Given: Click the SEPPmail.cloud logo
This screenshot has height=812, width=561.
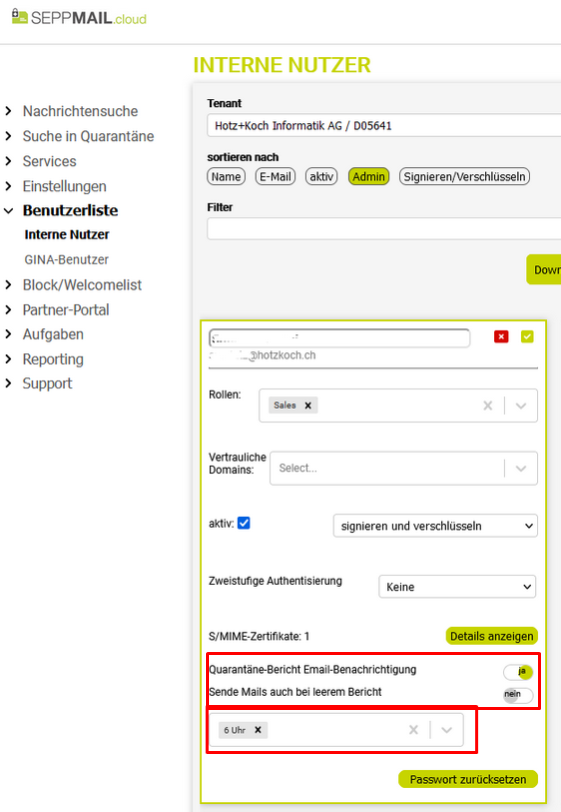Looking at the screenshot, I should pos(79,18).
